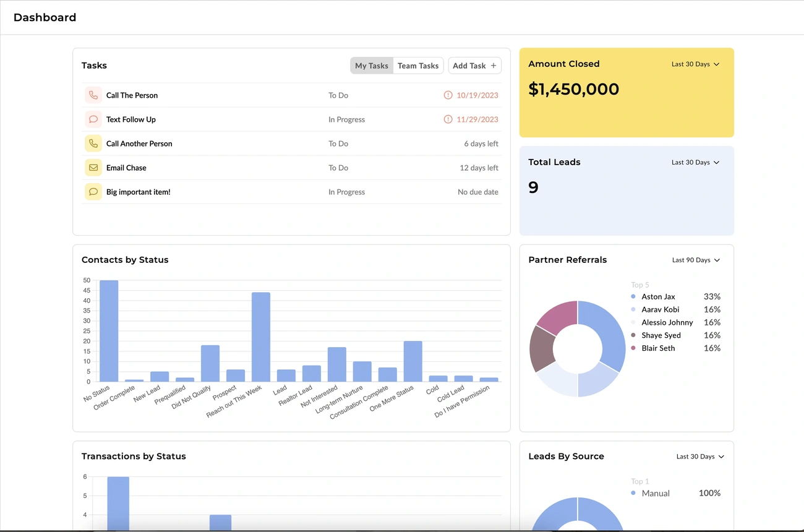
Task: Click the 12 days left due label
Action: (x=479, y=168)
